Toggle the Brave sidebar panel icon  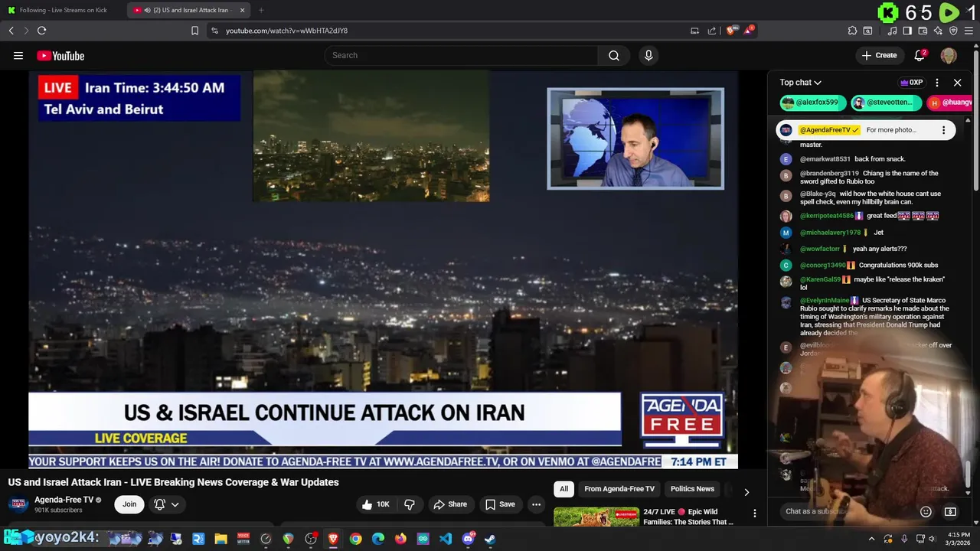[907, 31]
